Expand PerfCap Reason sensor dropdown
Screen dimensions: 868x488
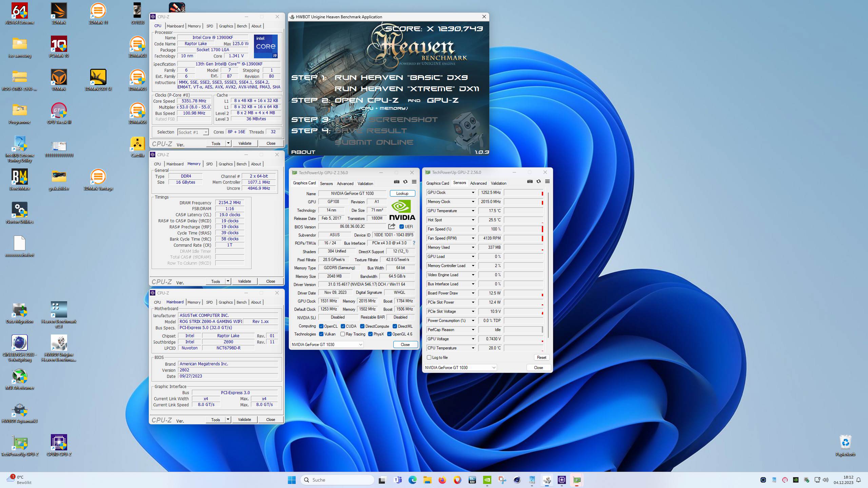(473, 330)
